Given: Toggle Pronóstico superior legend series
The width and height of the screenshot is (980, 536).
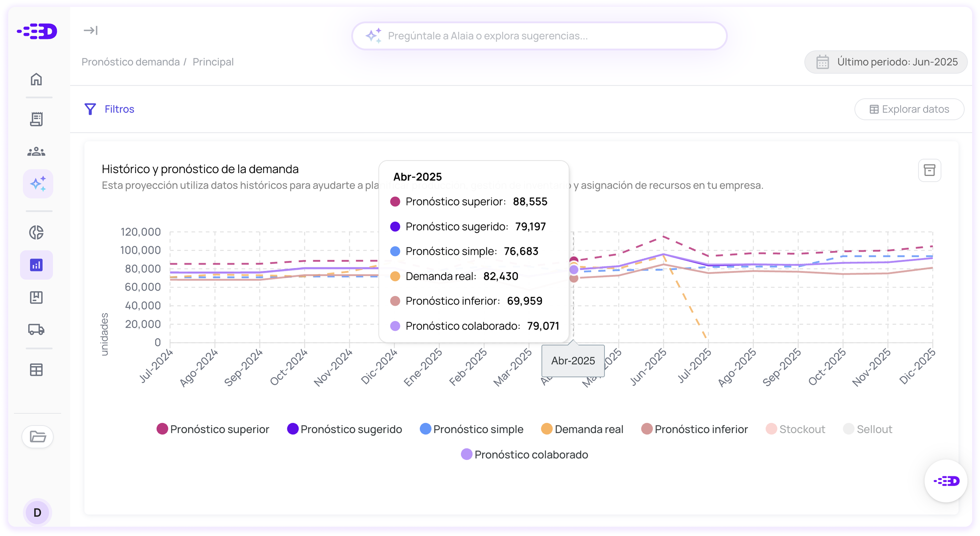Looking at the screenshot, I should tap(213, 429).
